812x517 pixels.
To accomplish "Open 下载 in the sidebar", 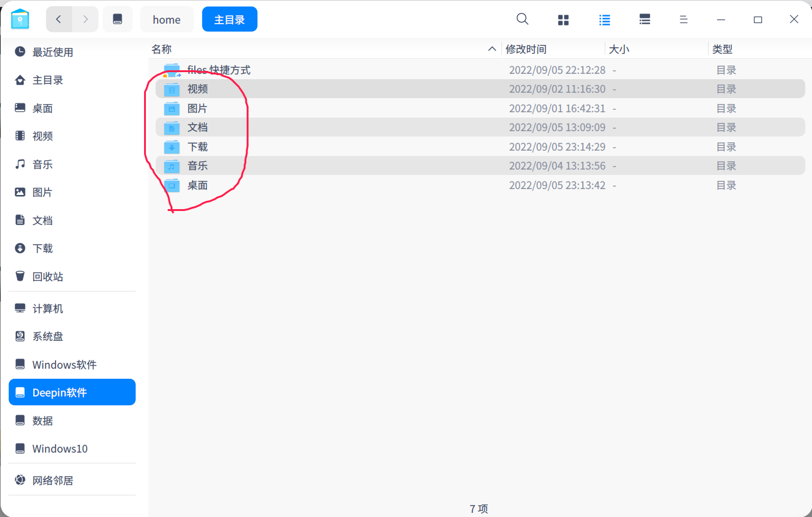I will 73,248.
